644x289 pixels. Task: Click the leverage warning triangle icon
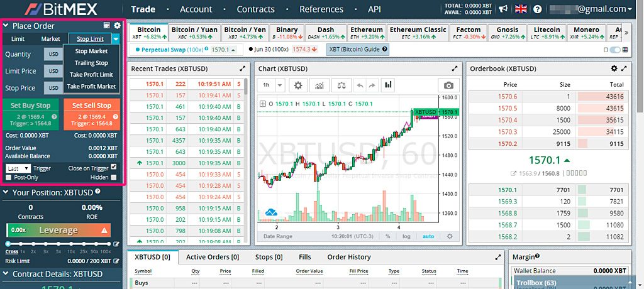pos(104,231)
